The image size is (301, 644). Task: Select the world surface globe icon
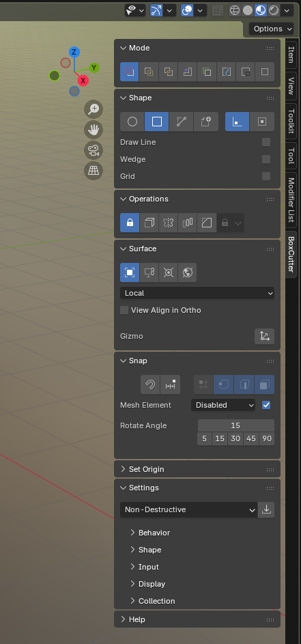pyautogui.click(x=188, y=272)
